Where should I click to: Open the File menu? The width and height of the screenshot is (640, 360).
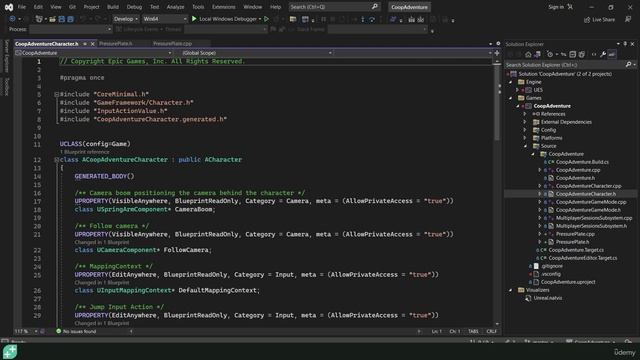point(22,7)
